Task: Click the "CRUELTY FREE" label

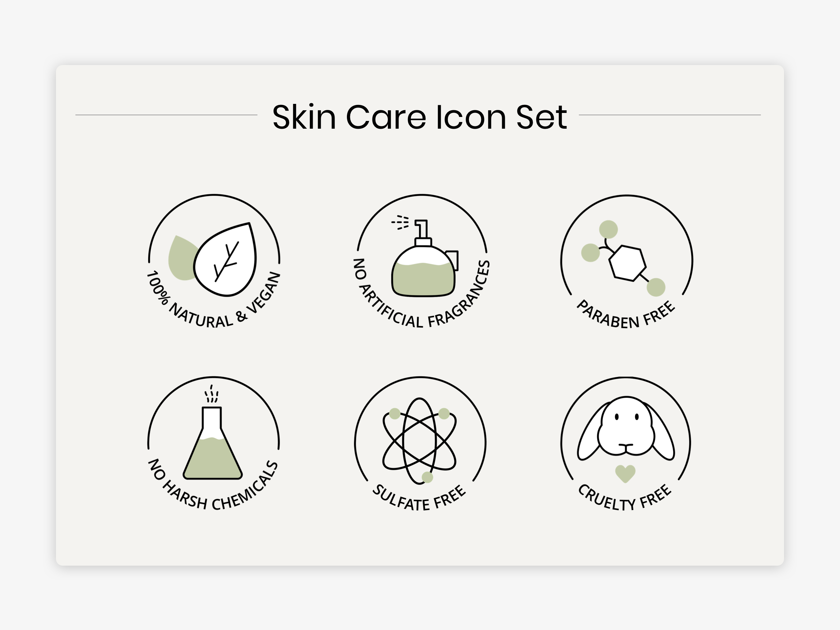Action: pyautogui.click(x=625, y=499)
